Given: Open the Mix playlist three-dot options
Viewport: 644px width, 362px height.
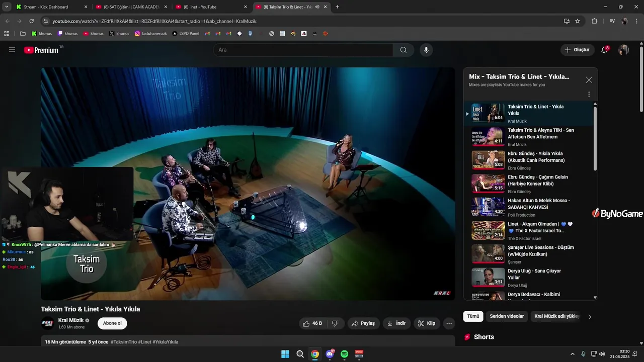Looking at the screenshot, I should [589, 94].
